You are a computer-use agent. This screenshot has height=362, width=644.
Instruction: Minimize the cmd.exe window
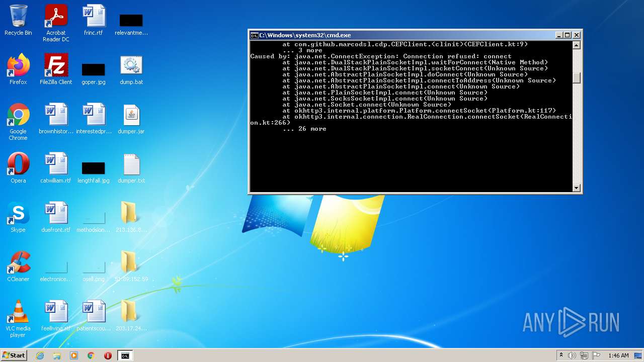559,35
